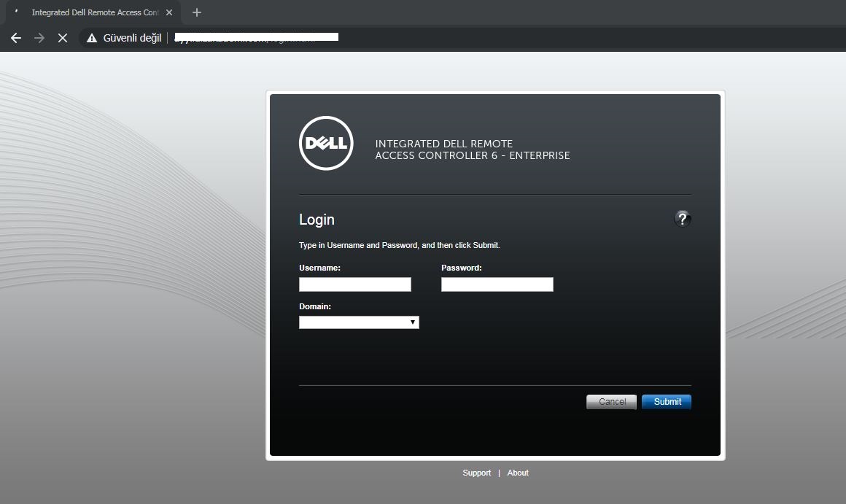846x504 pixels.
Task: Cancel the login
Action: 612,402
